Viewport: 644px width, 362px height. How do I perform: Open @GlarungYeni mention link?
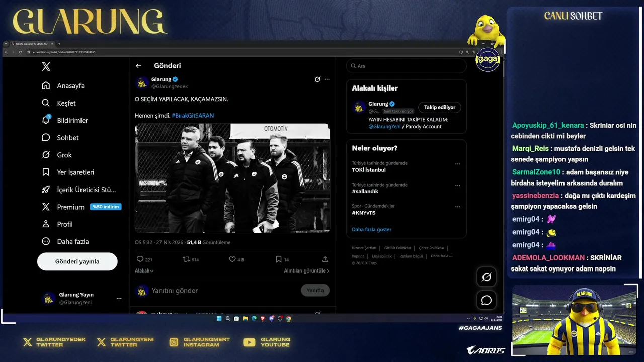(384, 127)
